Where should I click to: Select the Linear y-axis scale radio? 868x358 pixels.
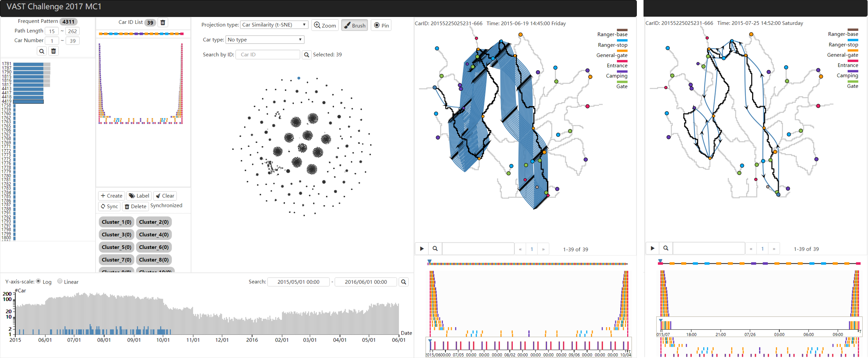[60, 281]
